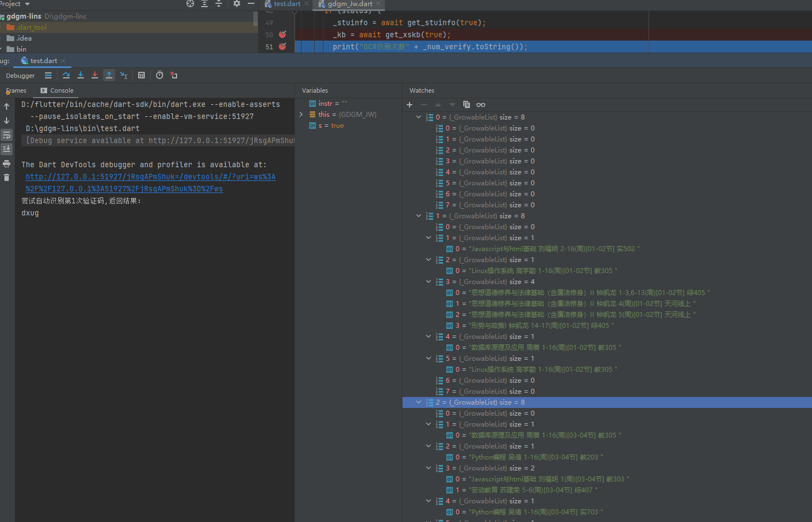This screenshot has height=522, width=812.
Task: Click the Step Over debugger icon
Action: click(66, 75)
